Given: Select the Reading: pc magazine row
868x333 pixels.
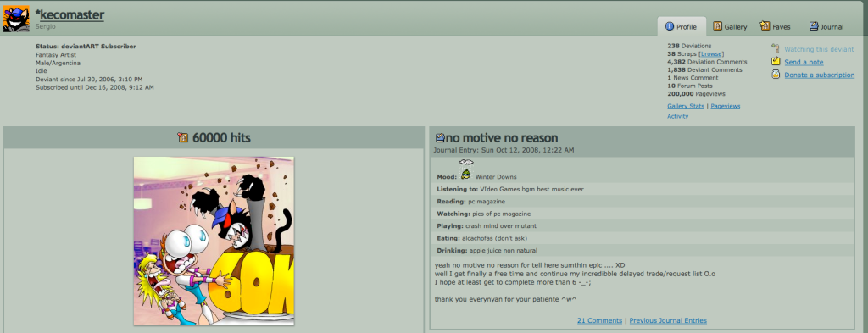Looking at the screenshot, I should [x=642, y=202].
